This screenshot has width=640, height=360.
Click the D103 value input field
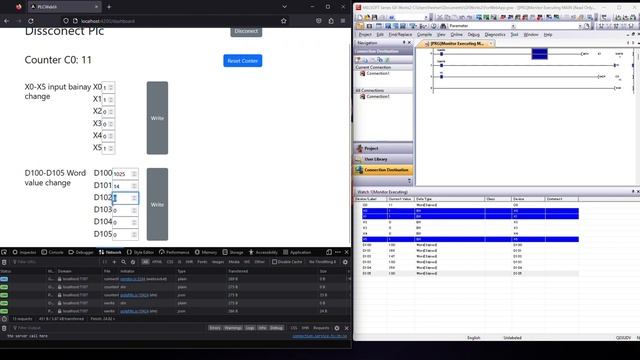pos(125,210)
